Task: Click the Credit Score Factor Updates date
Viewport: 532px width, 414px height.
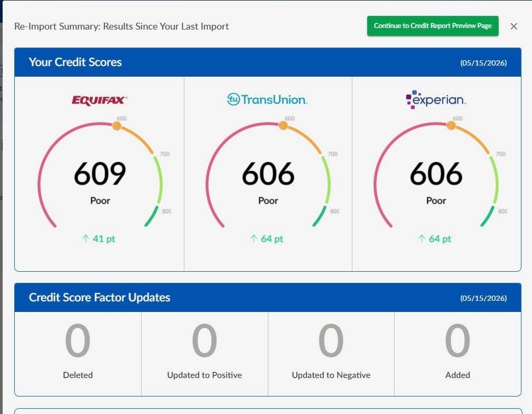Action: [x=483, y=298]
